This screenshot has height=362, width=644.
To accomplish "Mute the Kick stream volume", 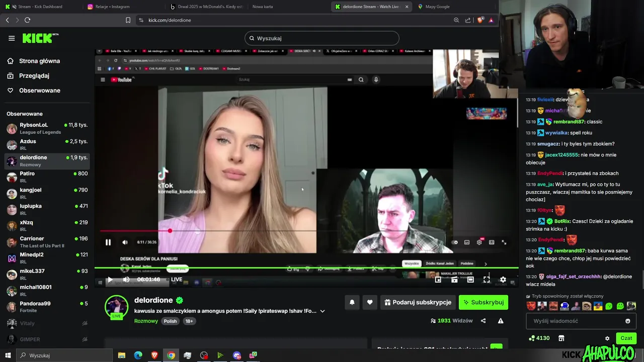I will click(126, 280).
